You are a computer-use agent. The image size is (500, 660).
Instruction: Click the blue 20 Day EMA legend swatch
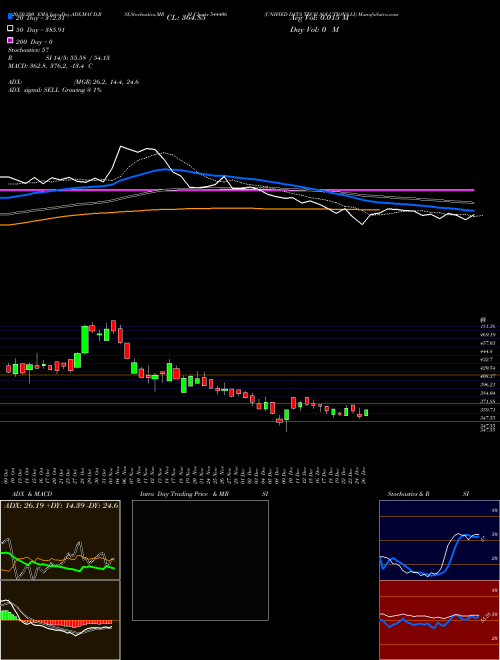coord(10,17)
